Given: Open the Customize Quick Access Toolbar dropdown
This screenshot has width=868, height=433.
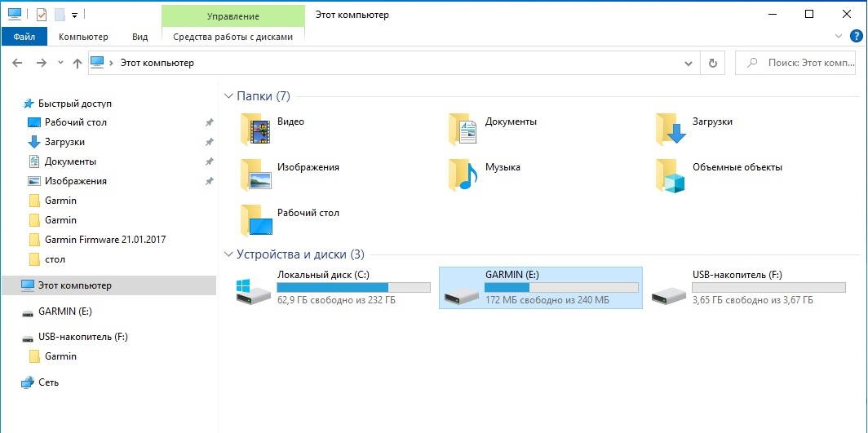Looking at the screenshot, I should pyautogui.click(x=75, y=15).
